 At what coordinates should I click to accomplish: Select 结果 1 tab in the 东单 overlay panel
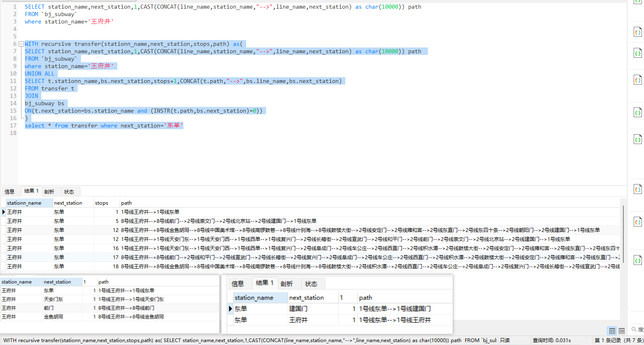pos(265,283)
